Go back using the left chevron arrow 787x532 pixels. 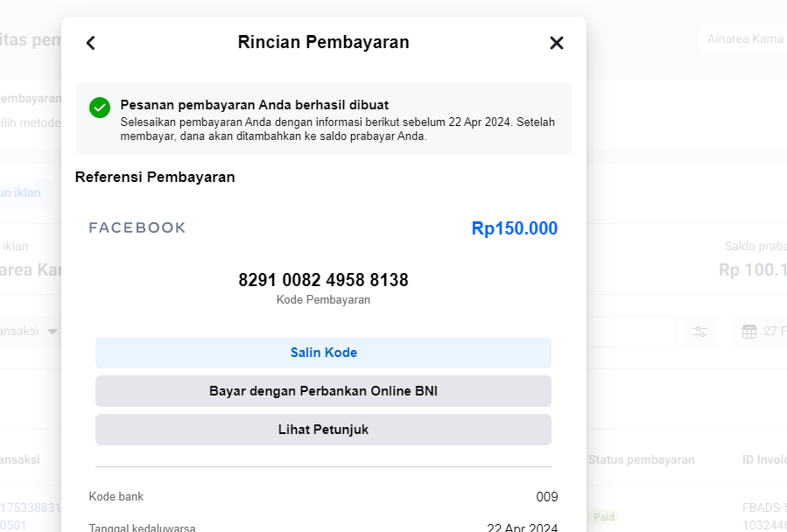click(91, 43)
